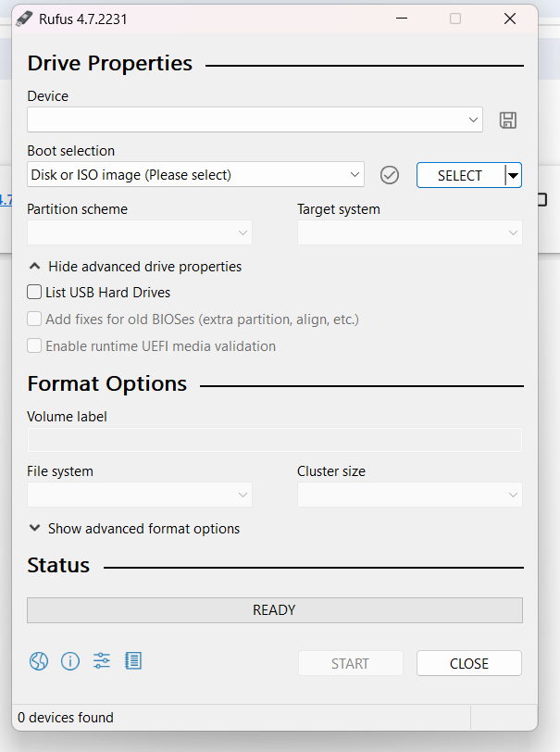Click the compute checksum checkmark icon
This screenshot has height=752, width=560.
[390, 175]
